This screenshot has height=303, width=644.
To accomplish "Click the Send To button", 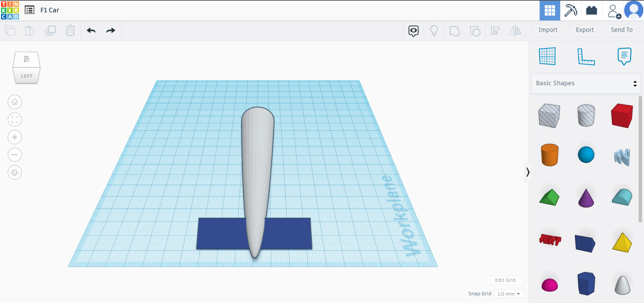I will pyautogui.click(x=622, y=30).
